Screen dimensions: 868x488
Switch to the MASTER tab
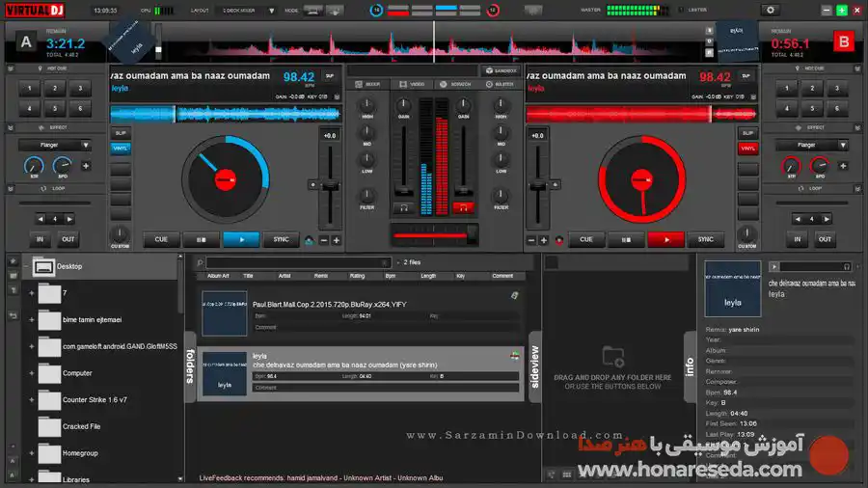500,84
